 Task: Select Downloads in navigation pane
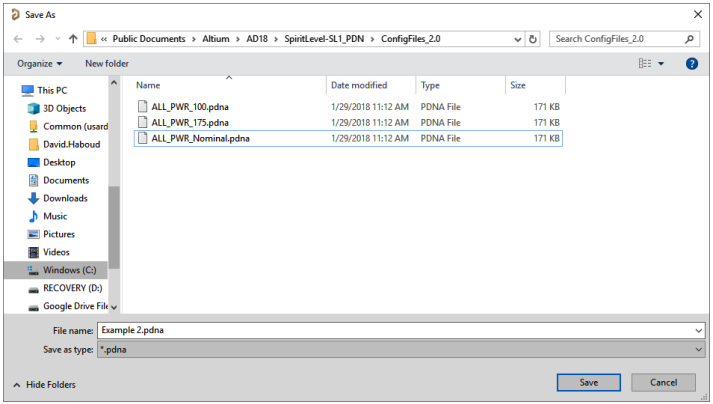[65, 198]
